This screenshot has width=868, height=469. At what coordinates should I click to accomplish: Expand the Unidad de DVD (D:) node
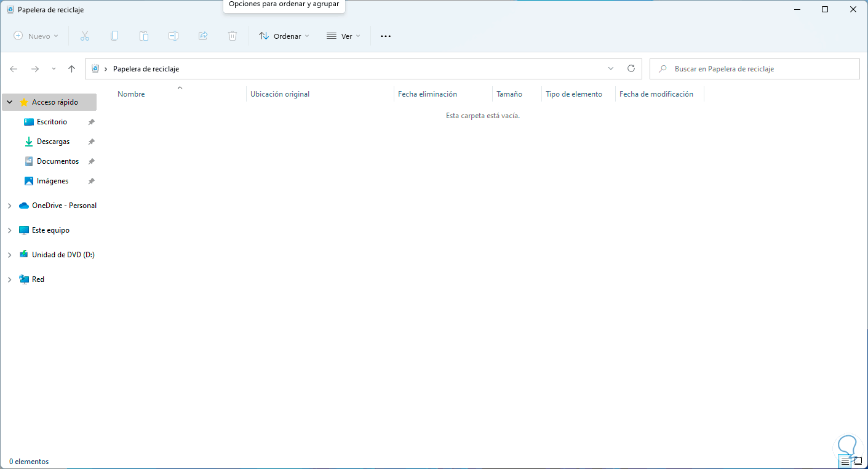[10, 255]
